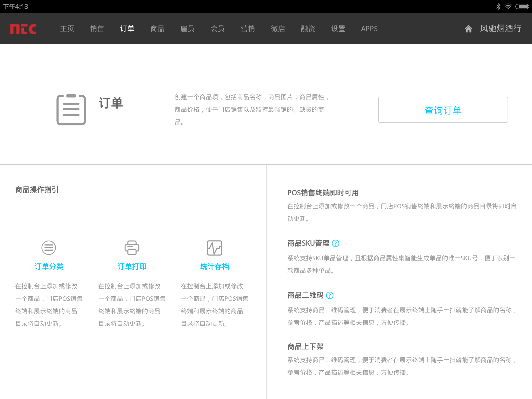Open the 订单打印 link
Viewport: 532px width, 399px height.
[132, 267]
